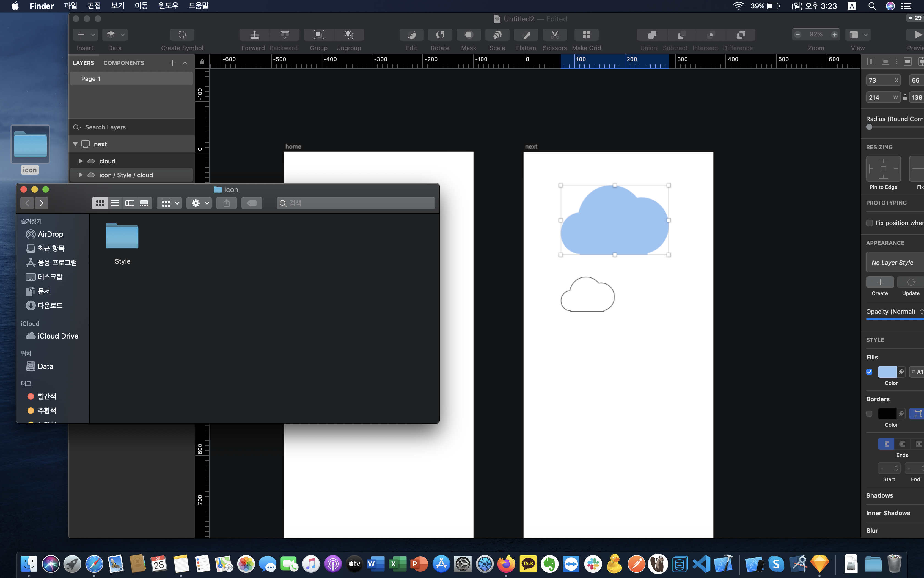Switch Finder to icon view
Viewport: 924px width, 578px height.
[100, 203]
